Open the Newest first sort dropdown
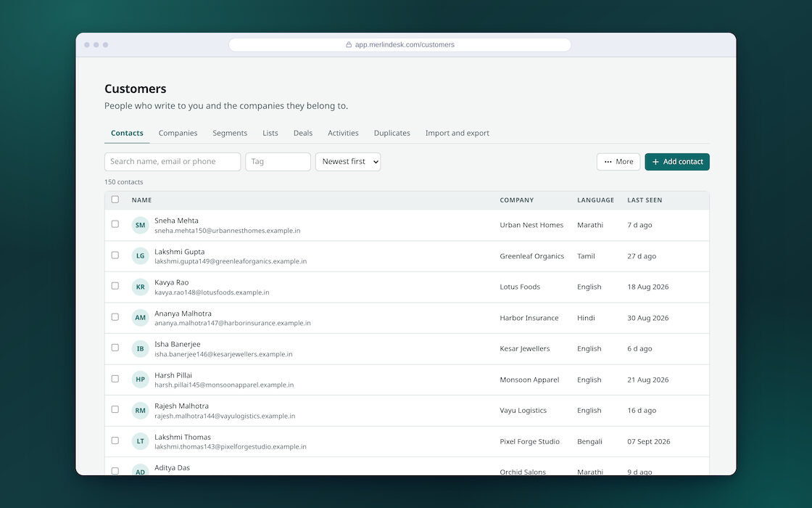This screenshot has width=812, height=508. tap(348, 162)
